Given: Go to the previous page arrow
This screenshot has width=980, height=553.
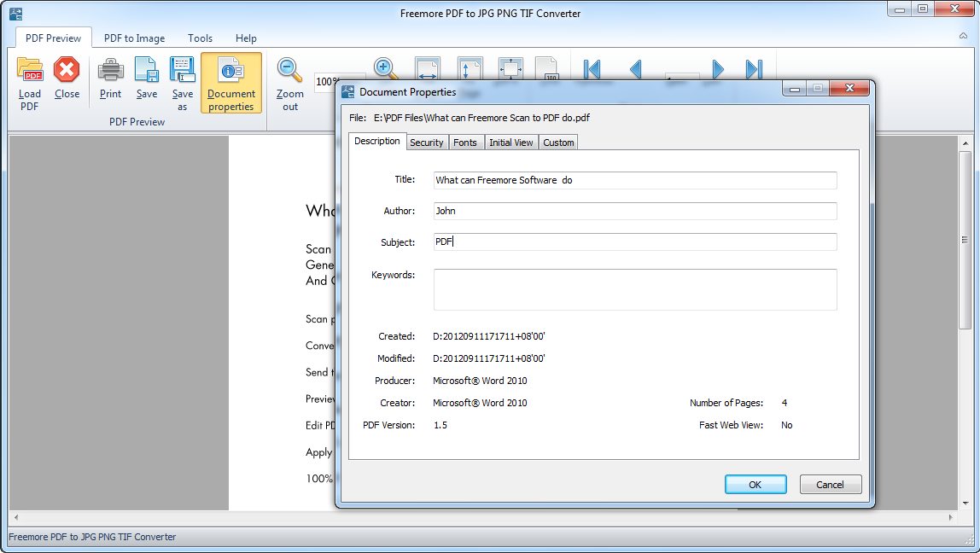Looking at the screenshot, I should pyautogui.click(x=636, y=69).
